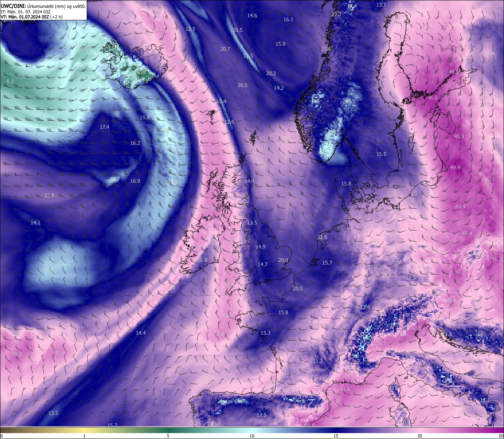Click the map value '18.5'
Screen dimensions: 504x439
pyautogui.click(x=411, y=278)
